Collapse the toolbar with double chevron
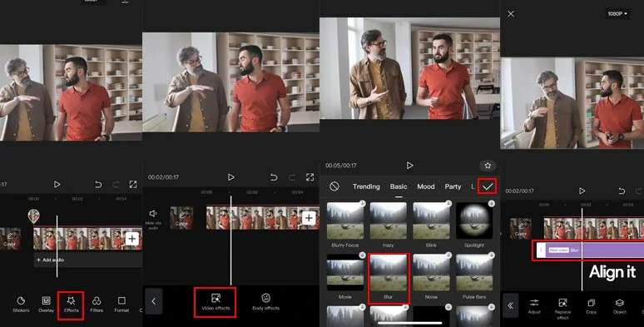Viewport: 644px width, 327px height. (x=511, y=305)
